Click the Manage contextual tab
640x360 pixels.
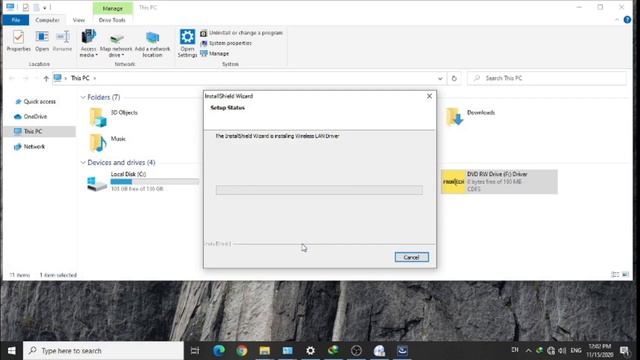click(x=113, y=8)
